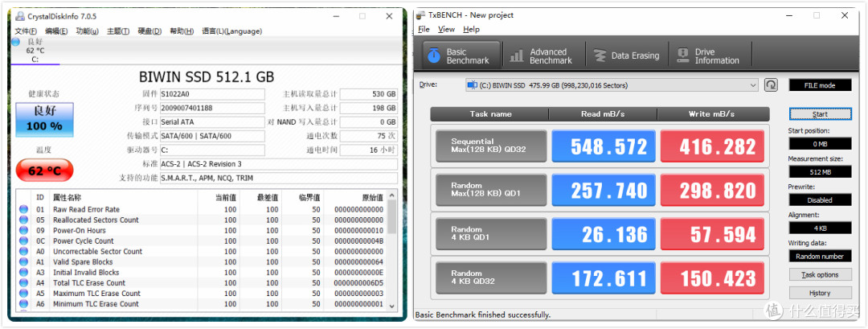
Task: Click the 4 KB QD32 read result 172.611
Action: (x=604, y=278)
